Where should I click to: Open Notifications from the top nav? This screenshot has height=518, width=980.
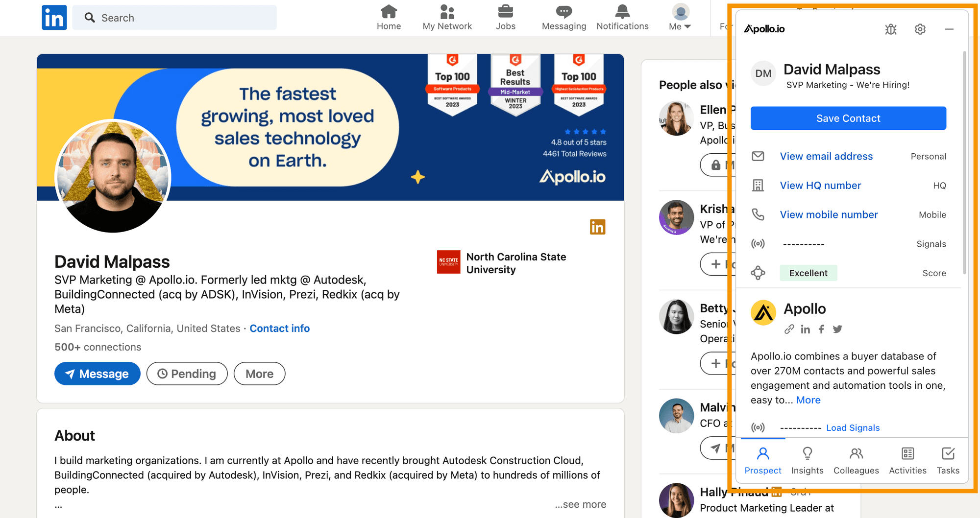tap(622, 18)
